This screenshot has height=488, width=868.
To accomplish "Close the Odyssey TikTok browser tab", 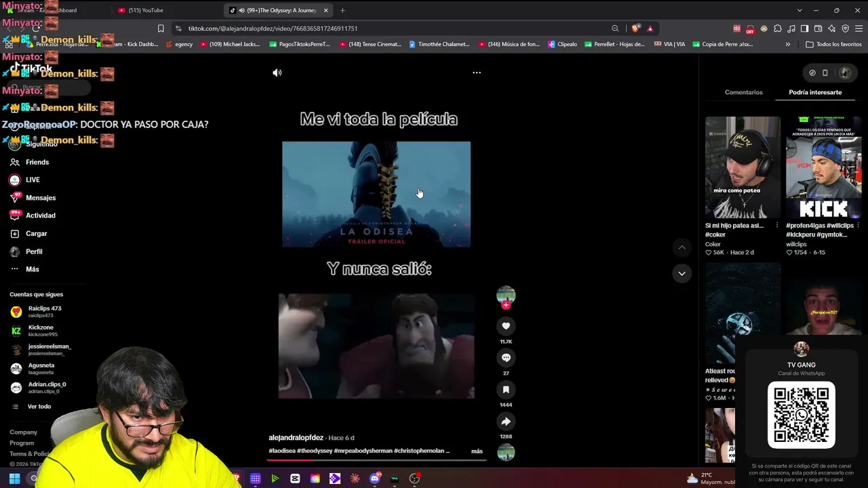I will tap(325, 10).
